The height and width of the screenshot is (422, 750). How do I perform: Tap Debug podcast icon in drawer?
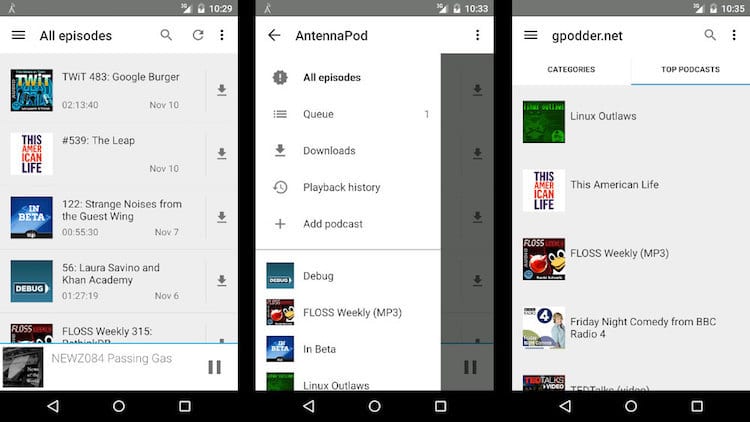280,276
